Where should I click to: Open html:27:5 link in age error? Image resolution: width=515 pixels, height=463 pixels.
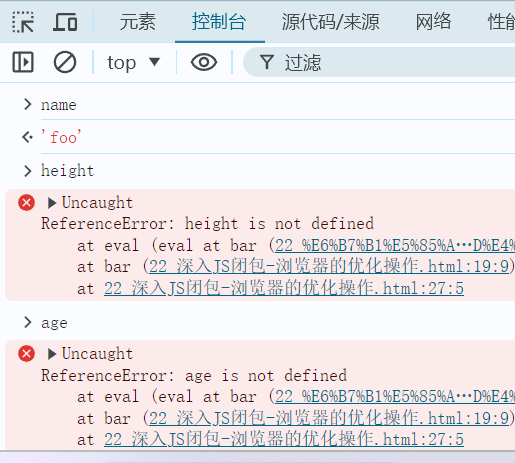coord(284,439)
